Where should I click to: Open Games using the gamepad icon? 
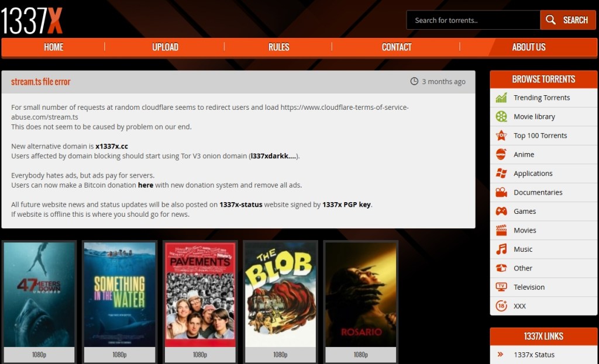(x=501, y=211)
